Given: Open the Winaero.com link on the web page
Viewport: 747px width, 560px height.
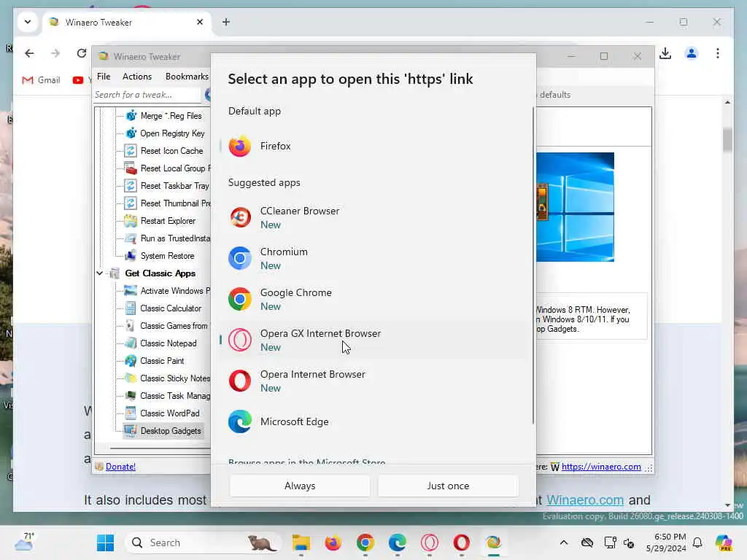Looking at the screenshot, I should 584,500.
